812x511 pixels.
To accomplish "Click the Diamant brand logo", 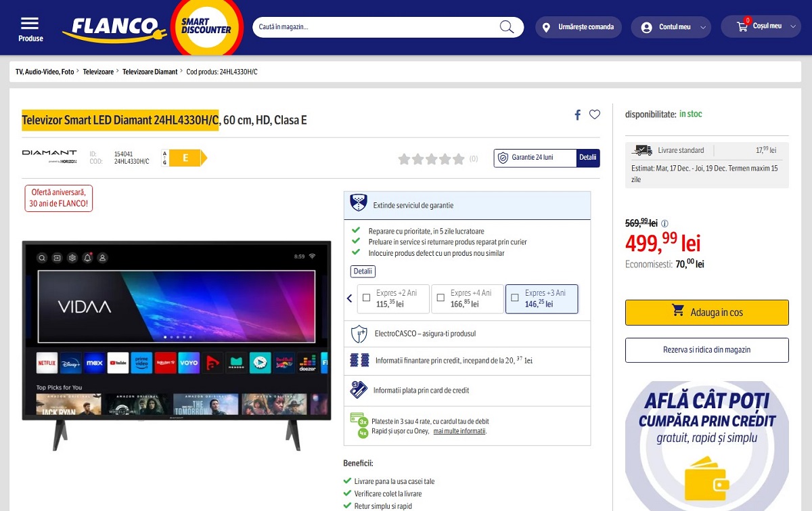I will click(x=49, y=156).
